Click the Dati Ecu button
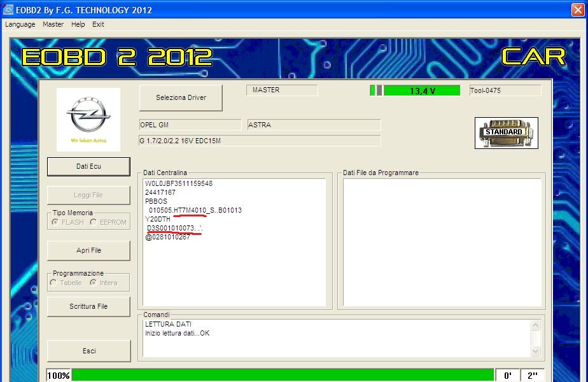Image resolution: width=588 pixels, height=382 pixels. (x=88, y=166)
